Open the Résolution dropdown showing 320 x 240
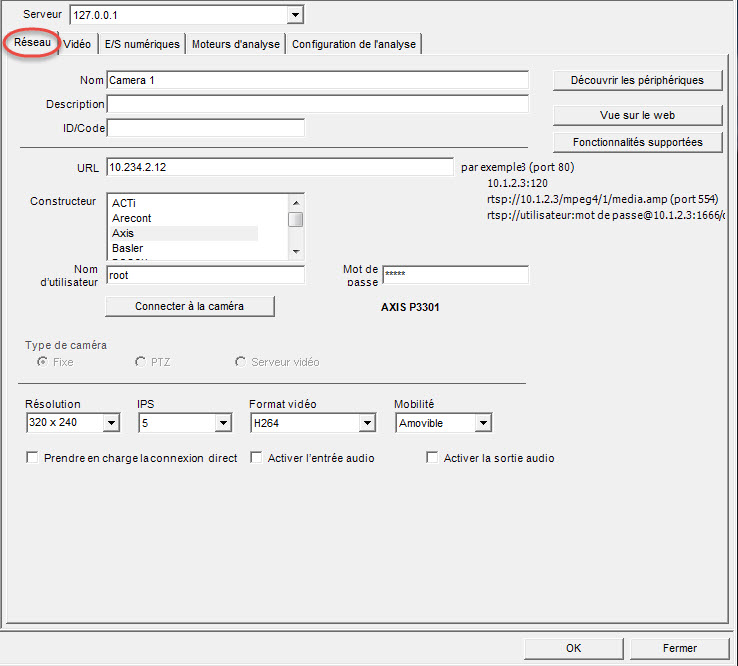The height and width of the screenshot is (666, 738). coord(73,423)
